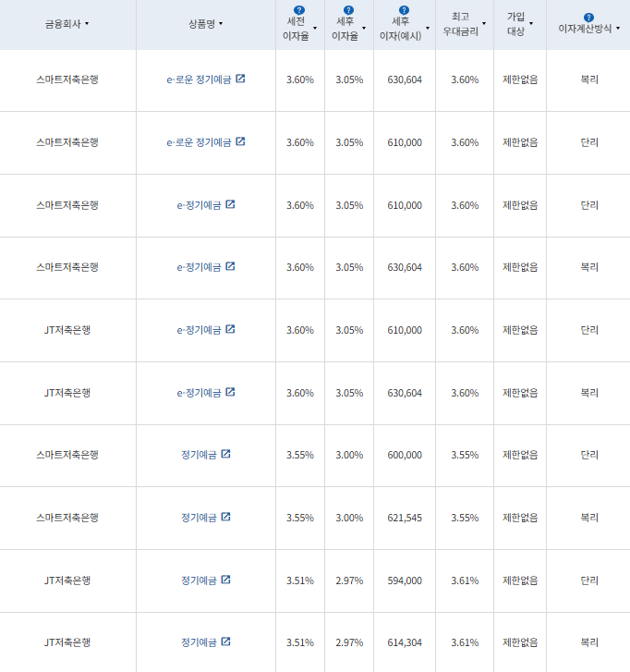630x672 pixels.
Task: Sort by 세후 이자율 using its header arrow
Action: (x=364, y=29)
